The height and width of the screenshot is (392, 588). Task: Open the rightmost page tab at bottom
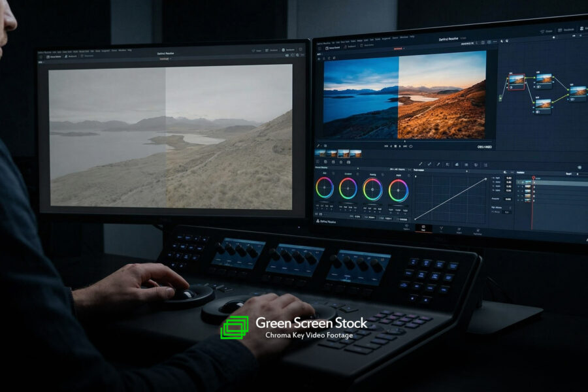tap(476, 230)
